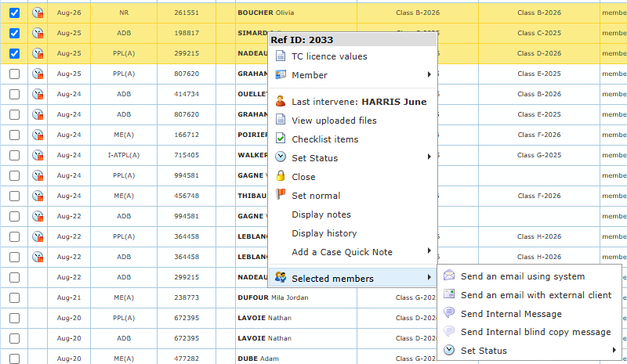Click the View uploaded files document icon
The image size is (627, 364).
(281, 120)
